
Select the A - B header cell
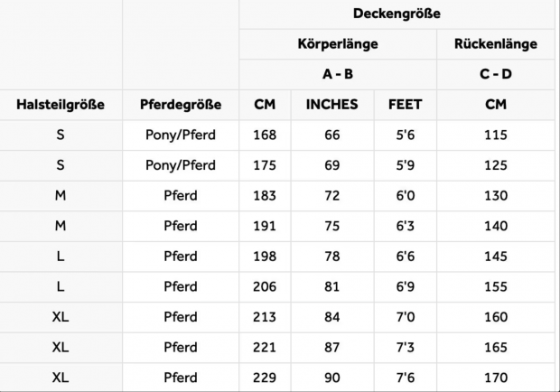coord(338,74)
